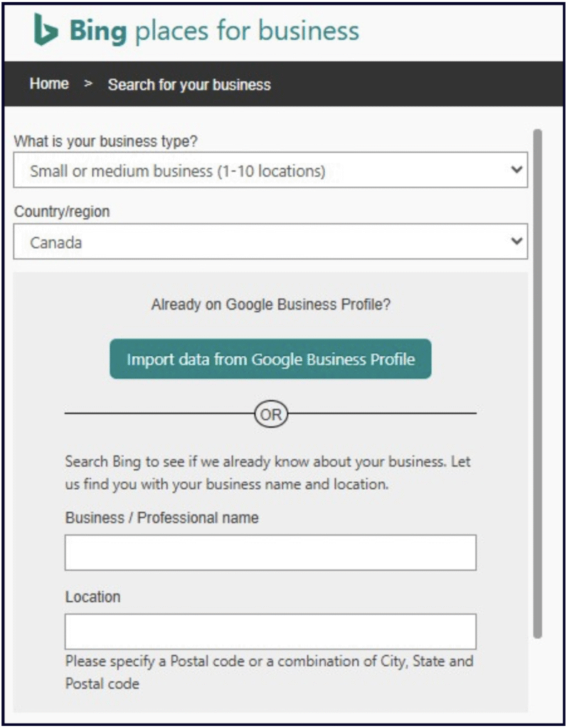The width and height of the screenshot is (567, 728).
Task: Click the "Business / Professional name" label
Action: pyautogui.click(x=161, y=518)
